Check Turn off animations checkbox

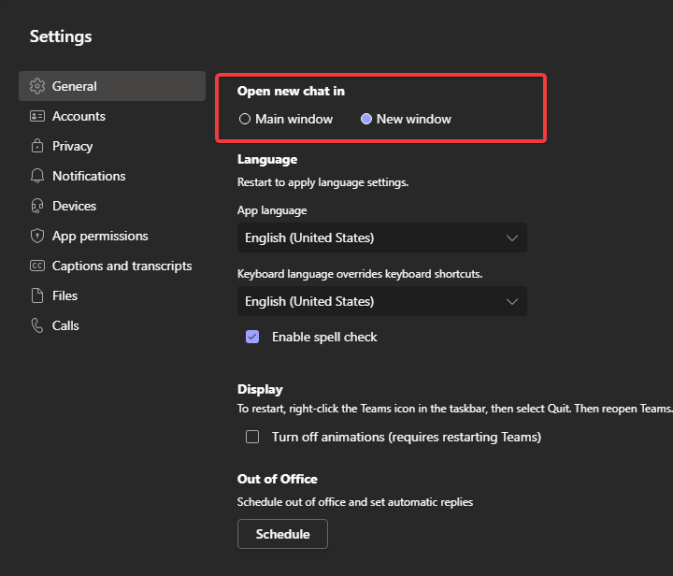[252, 437]
